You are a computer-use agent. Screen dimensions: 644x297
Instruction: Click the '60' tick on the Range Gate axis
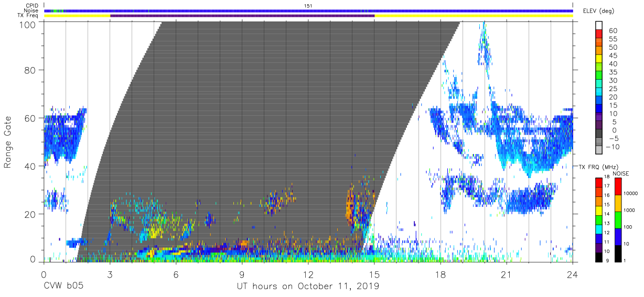coord(31,118)
